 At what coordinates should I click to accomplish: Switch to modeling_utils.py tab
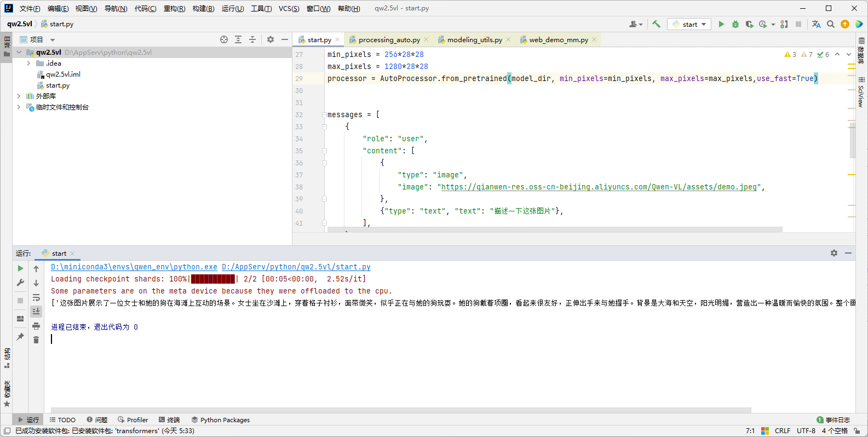(474, 39)
